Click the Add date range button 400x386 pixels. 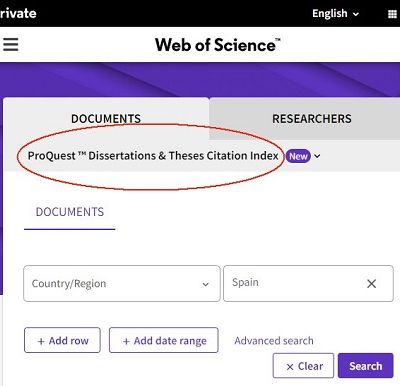coord(164,340)
